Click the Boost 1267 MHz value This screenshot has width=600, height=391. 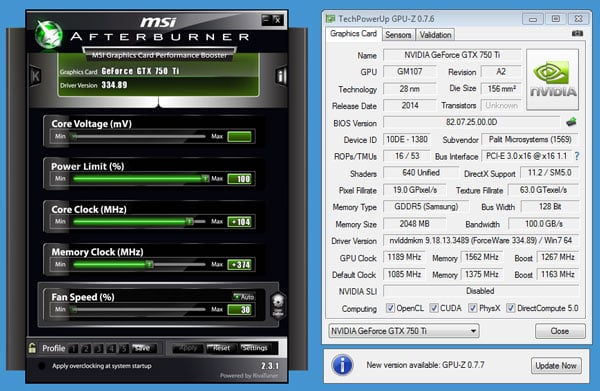[558, 257]
